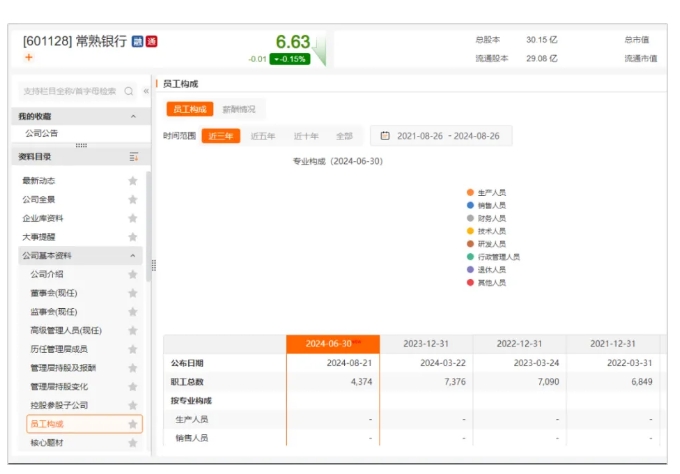Select the 2021-12-31 column header

[x=613, y=344]
